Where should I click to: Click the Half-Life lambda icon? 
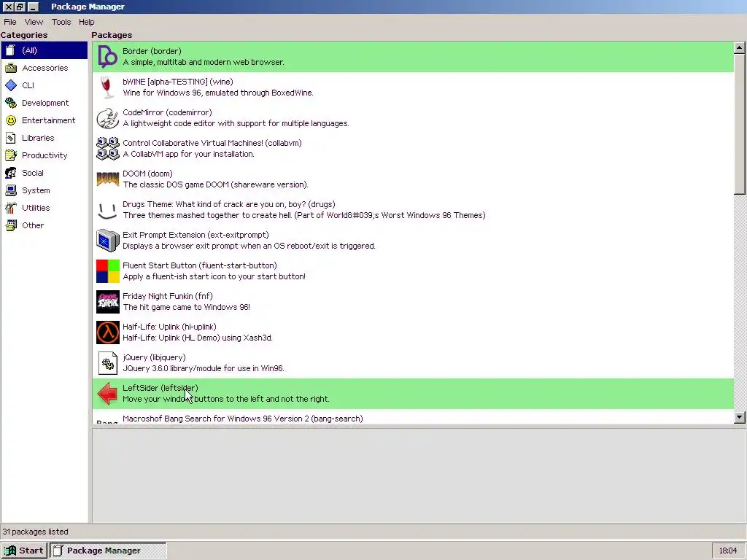pyautogui.click(x=108, y=332)
